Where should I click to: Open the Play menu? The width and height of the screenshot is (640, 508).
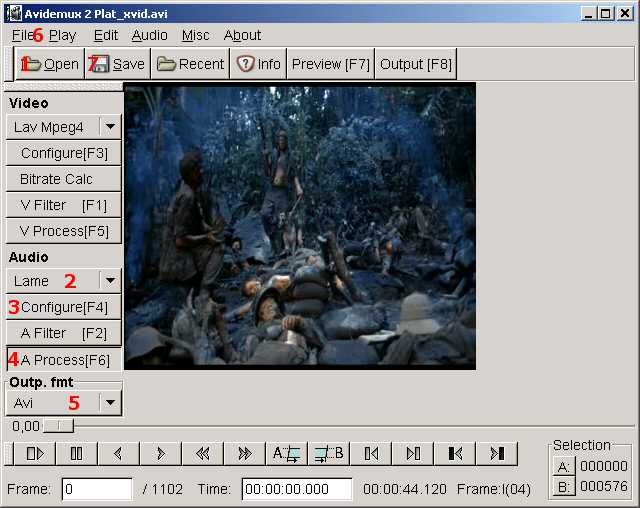pyautogui.click(x=62, y=35)
